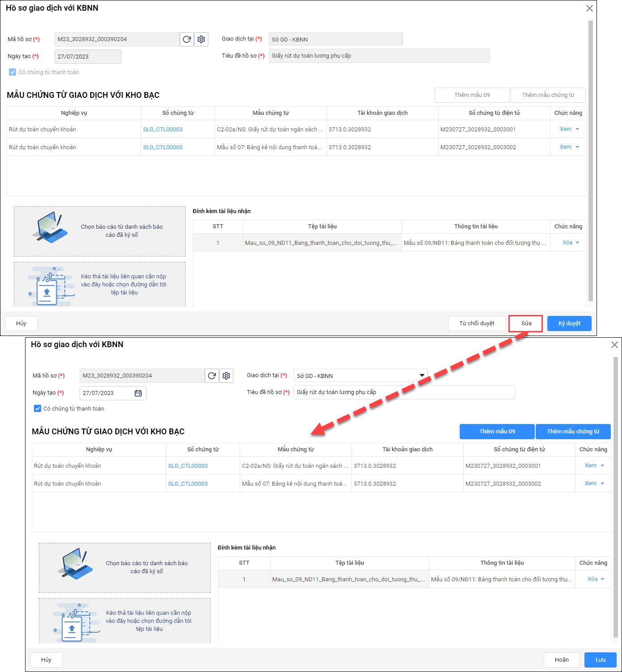This screenshot has height=672, width=622.
Task: Toggle Có chứng từ thanh toán checkbox lower dialog
Action: point(38,408)
